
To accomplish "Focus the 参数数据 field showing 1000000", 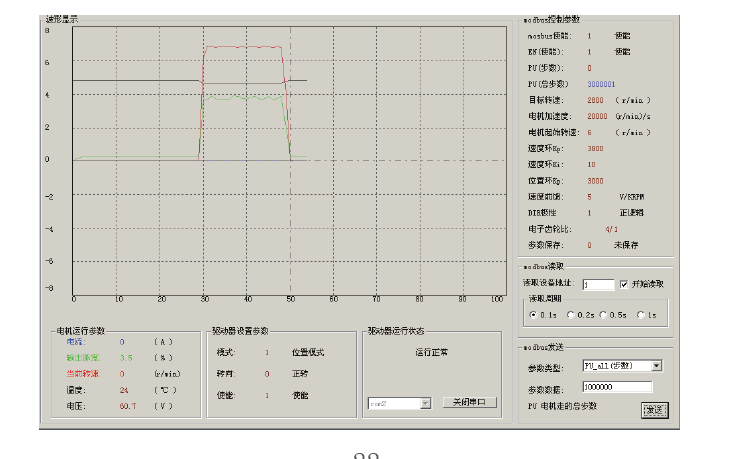I will point(616,386).
